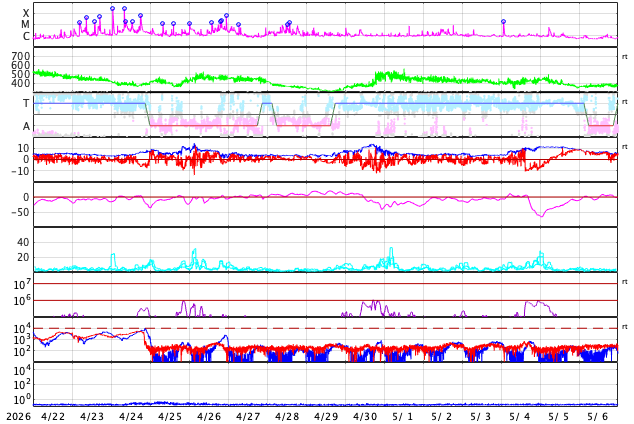Click the 500 axis value
Screen dimensions: 634x424
21,74
